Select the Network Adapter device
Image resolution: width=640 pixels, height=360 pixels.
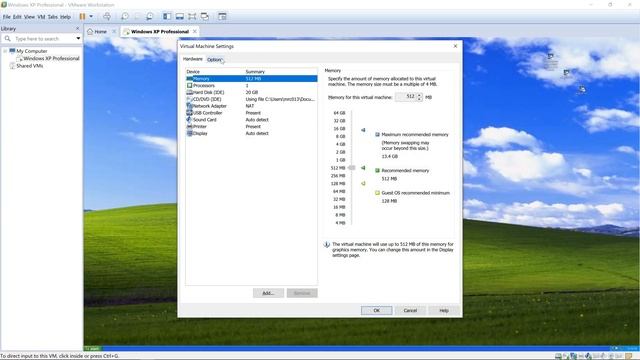point(251,106)
